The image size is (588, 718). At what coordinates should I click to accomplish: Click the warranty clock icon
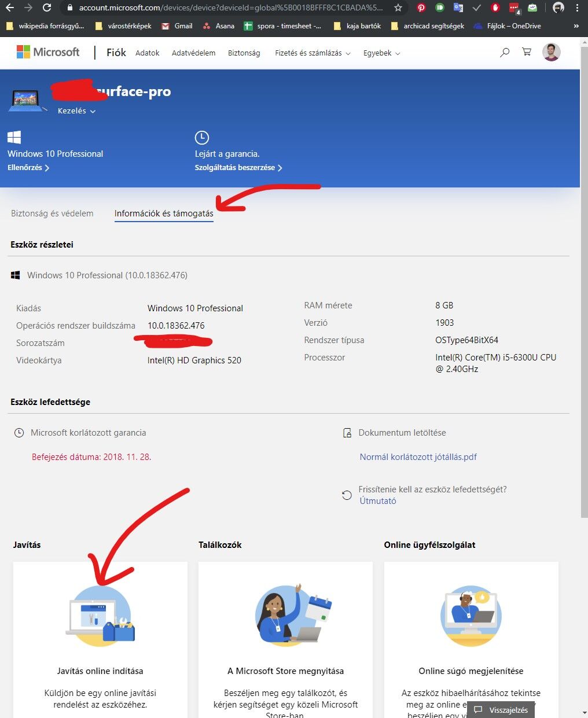pos(201,137)
